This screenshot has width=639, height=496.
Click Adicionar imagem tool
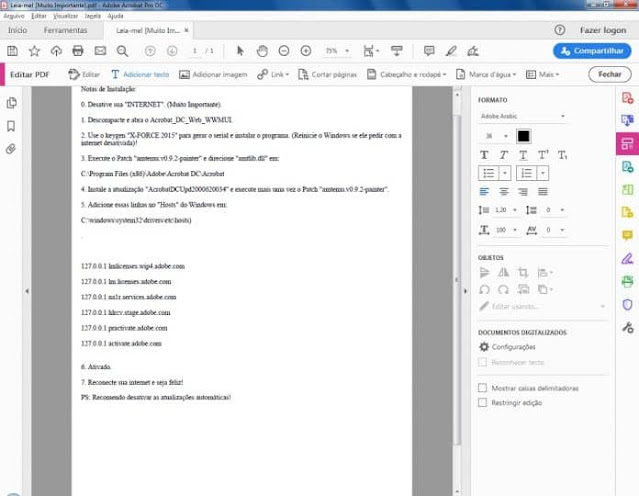click(x=213, y=74)
